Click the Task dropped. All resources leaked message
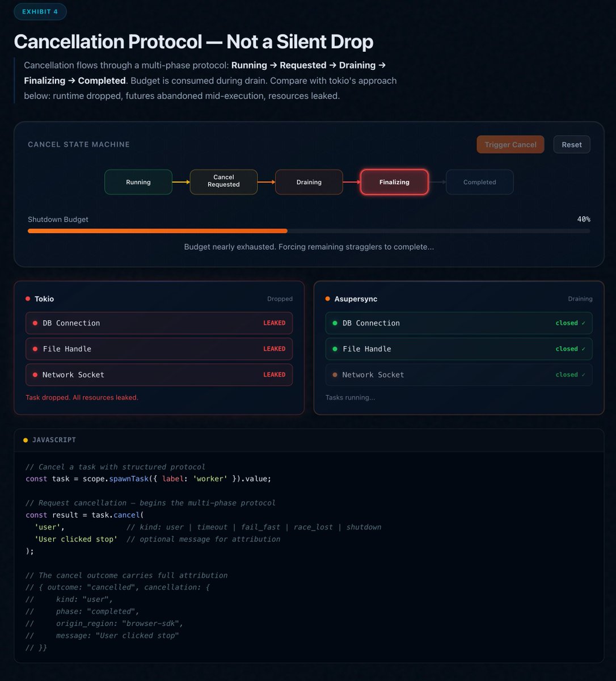This screenshot has width=616, height=681. [x=82, y=397]
